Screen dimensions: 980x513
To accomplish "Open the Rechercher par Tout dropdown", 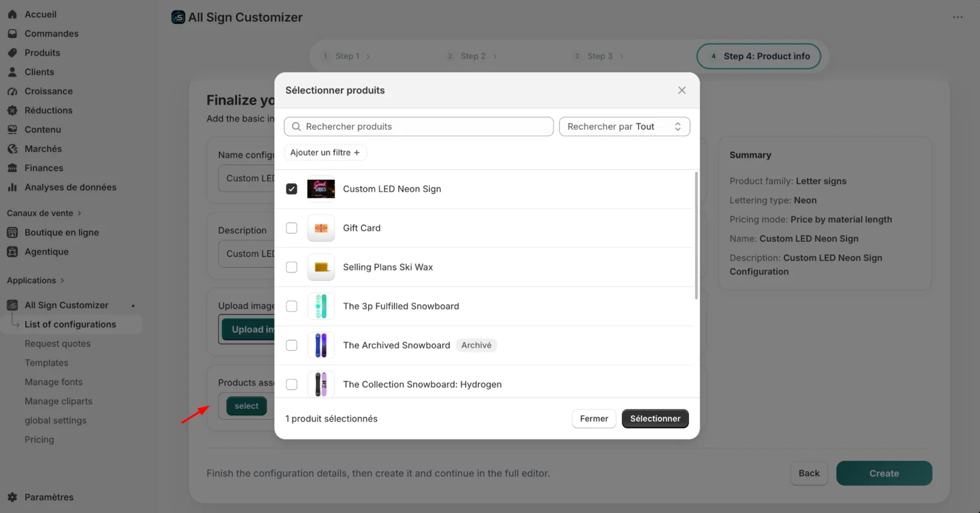I will point(625,127).
